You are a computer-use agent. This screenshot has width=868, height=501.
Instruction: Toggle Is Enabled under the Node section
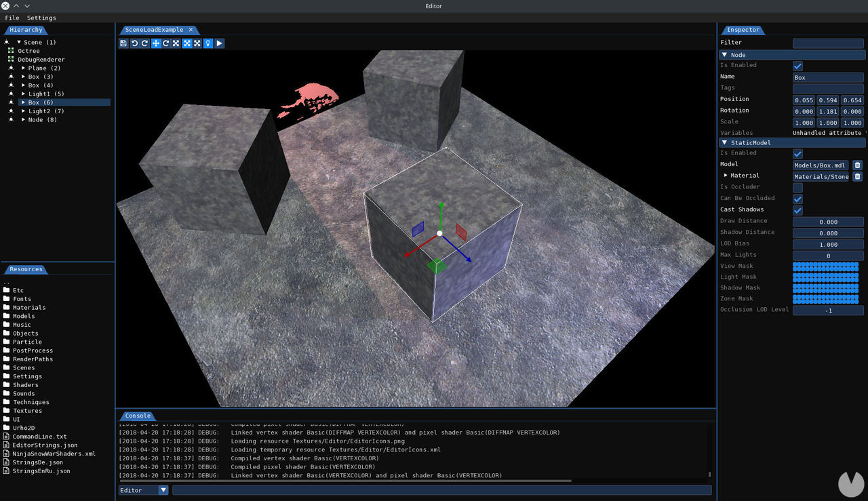[797, 66]
